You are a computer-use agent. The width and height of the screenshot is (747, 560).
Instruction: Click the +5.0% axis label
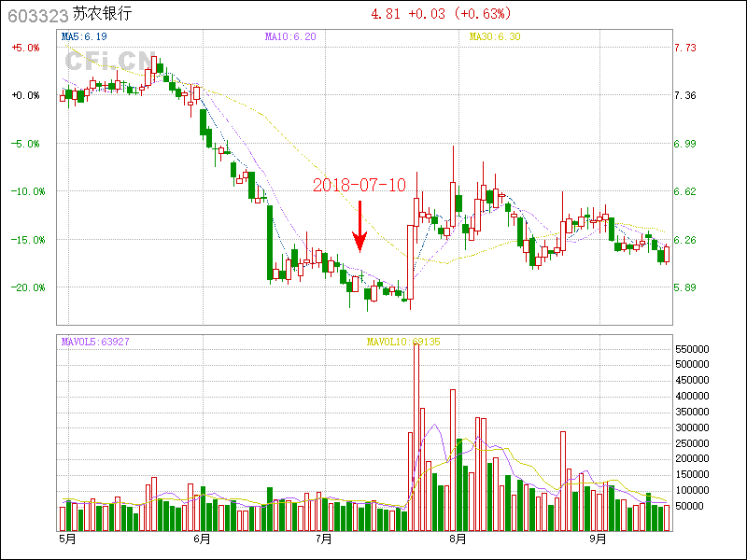[x=26, y=48]
